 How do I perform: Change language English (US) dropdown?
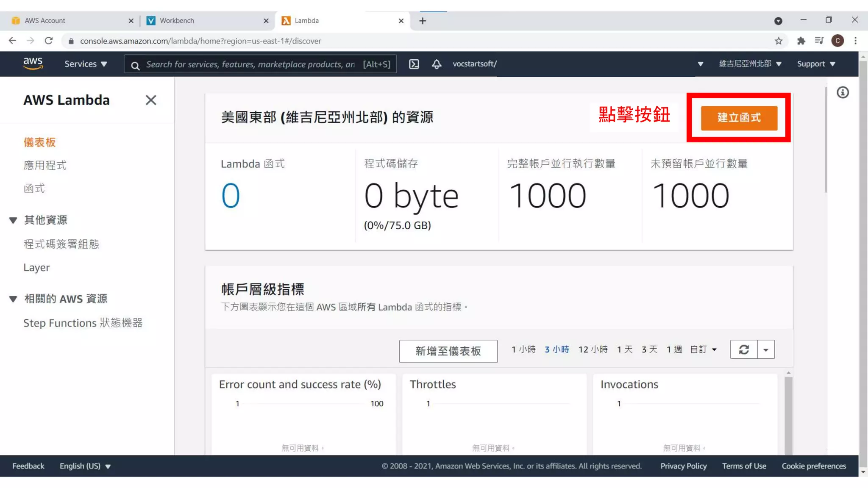(85, 466)
